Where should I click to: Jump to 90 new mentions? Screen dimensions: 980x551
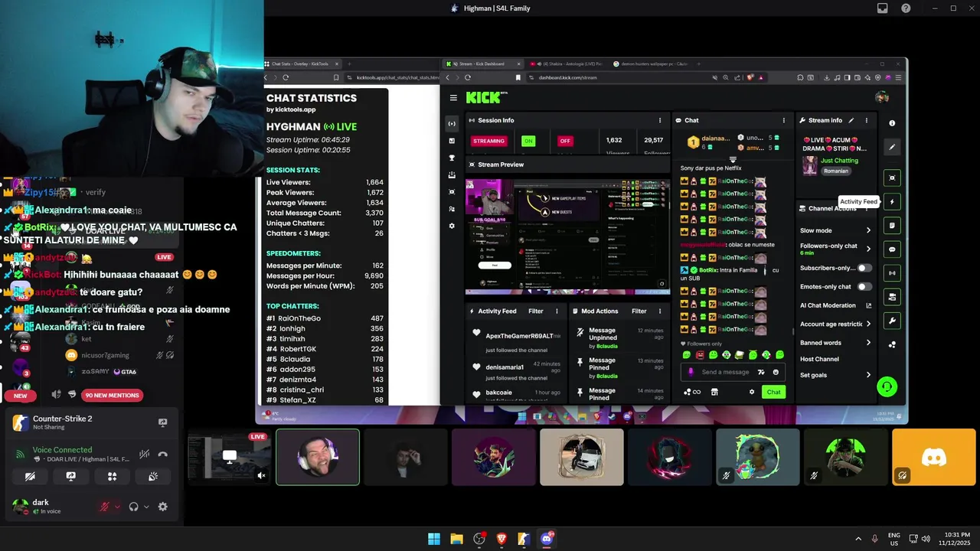pyautogui.click(x=112, y=396)
